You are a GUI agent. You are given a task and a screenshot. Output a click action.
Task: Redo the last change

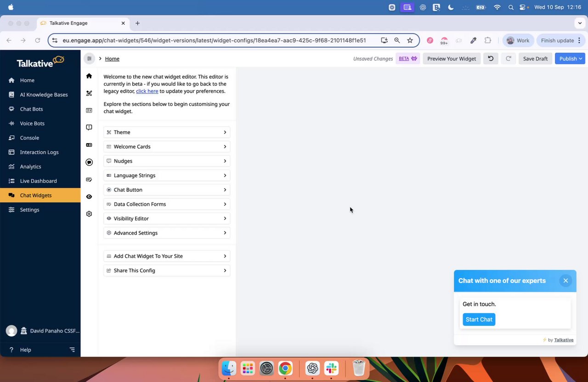[x=509, y=58]
